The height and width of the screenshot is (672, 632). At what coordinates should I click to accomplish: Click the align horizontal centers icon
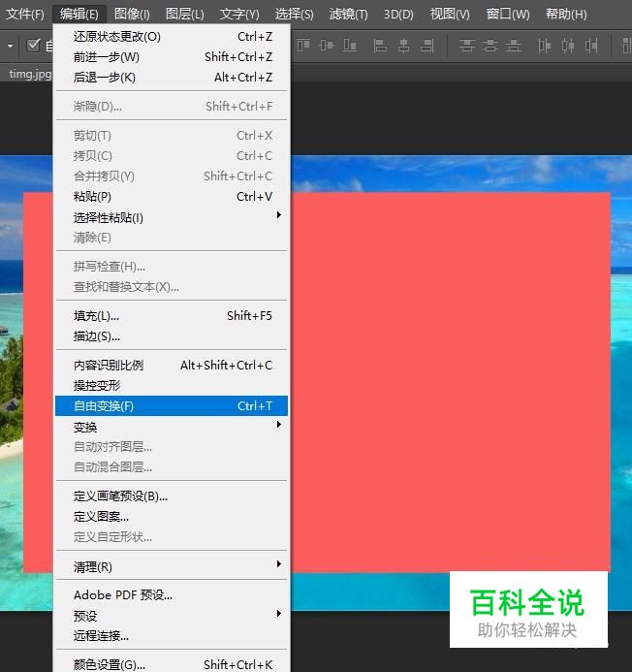[x=403, y=45]
